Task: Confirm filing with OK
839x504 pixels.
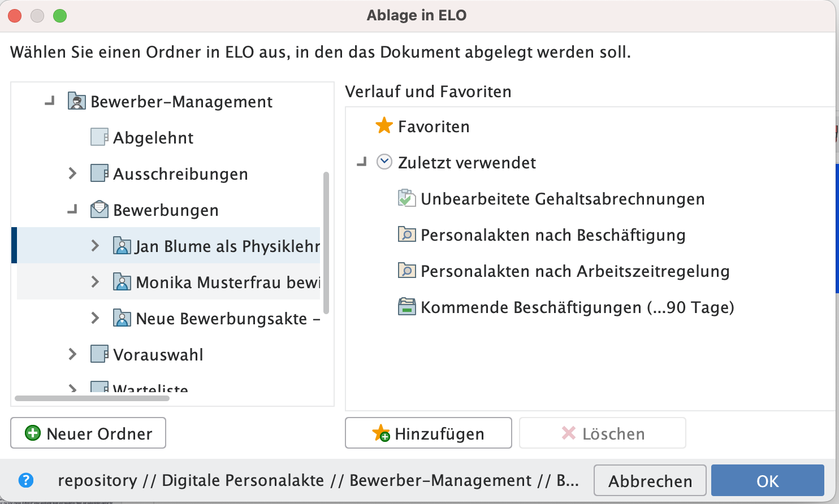Action: [x=768, y=480]
